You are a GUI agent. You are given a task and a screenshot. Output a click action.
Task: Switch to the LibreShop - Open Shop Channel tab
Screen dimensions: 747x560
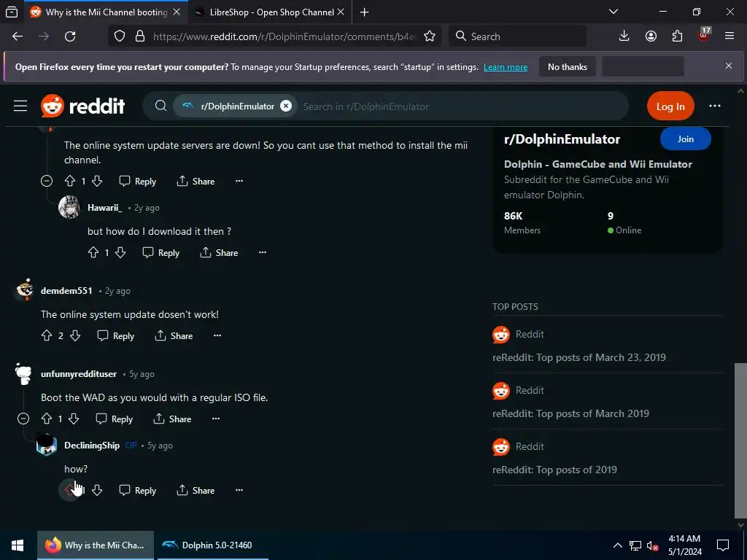click(270, 12)
